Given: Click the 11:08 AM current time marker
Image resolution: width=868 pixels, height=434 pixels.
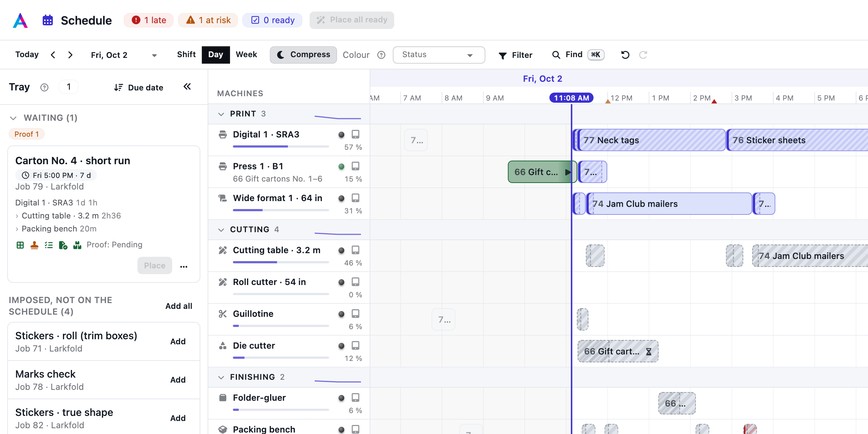Looking at the screenshot, I should point(571,98).
